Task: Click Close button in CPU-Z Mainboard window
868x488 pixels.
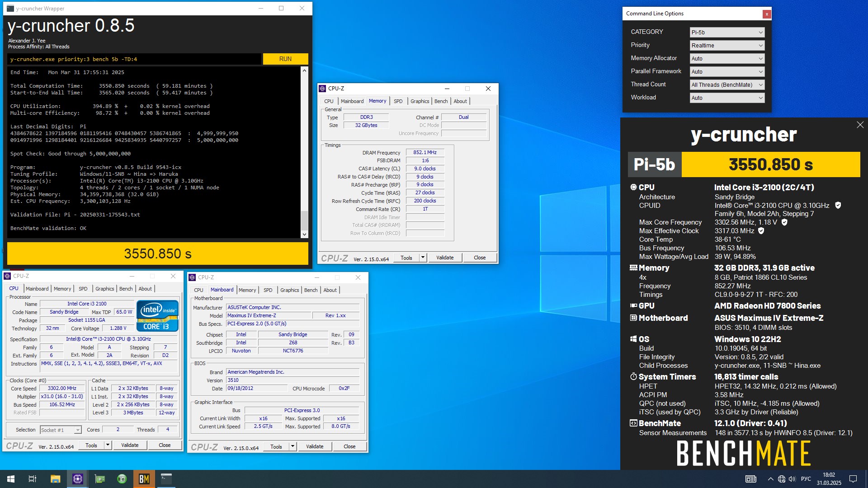Action: coord(349,446)
